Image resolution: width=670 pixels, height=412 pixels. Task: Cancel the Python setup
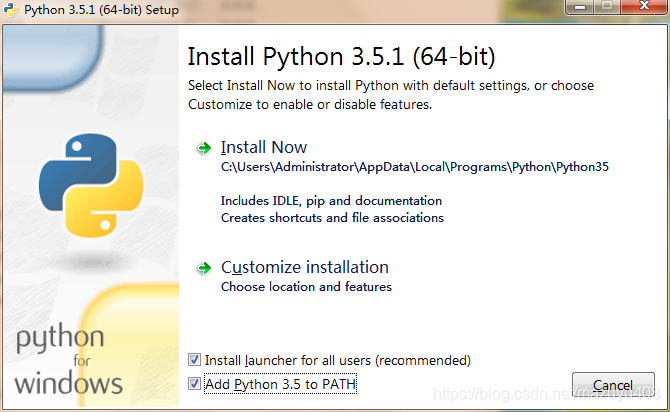pyautogui.click(x=613, y=385)
